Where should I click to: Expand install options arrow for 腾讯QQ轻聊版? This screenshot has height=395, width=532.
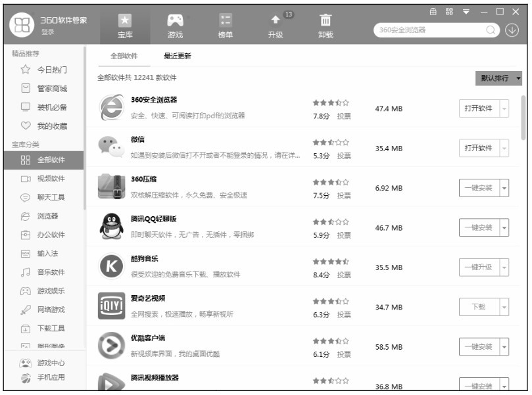(504, 227)
